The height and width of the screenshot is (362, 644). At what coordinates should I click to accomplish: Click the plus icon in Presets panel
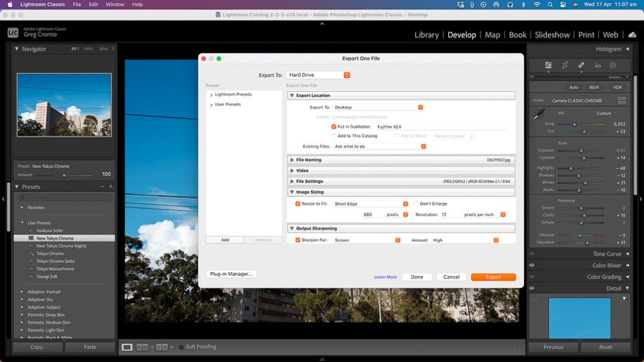111,187
